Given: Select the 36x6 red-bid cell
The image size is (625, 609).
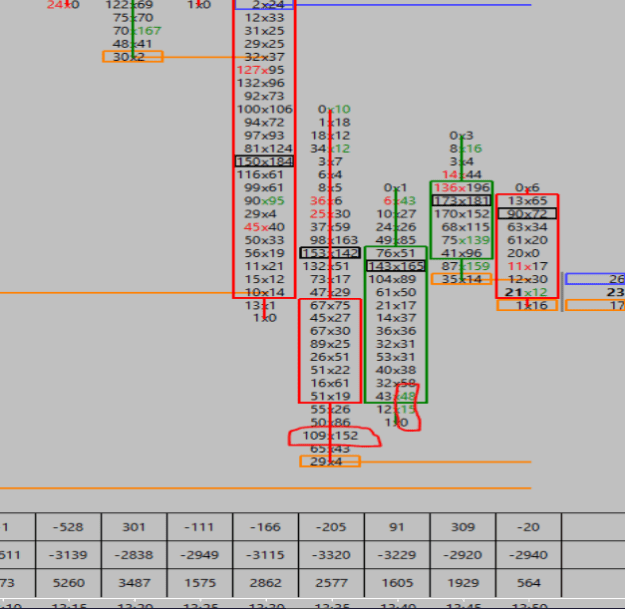Looking at the screenshot, I should click(326, 200).
